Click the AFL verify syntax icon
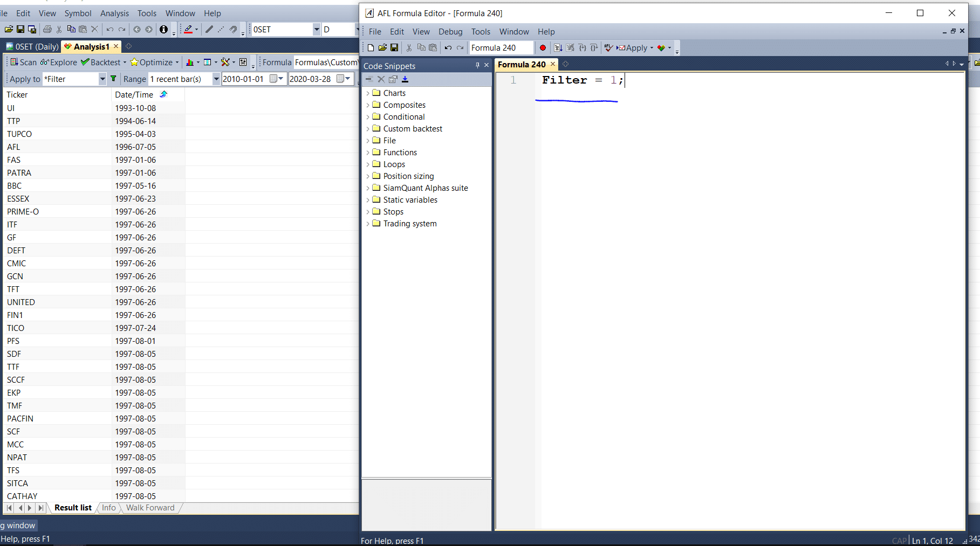Viewport: 980px width, 546px height. tap(608, 48)
